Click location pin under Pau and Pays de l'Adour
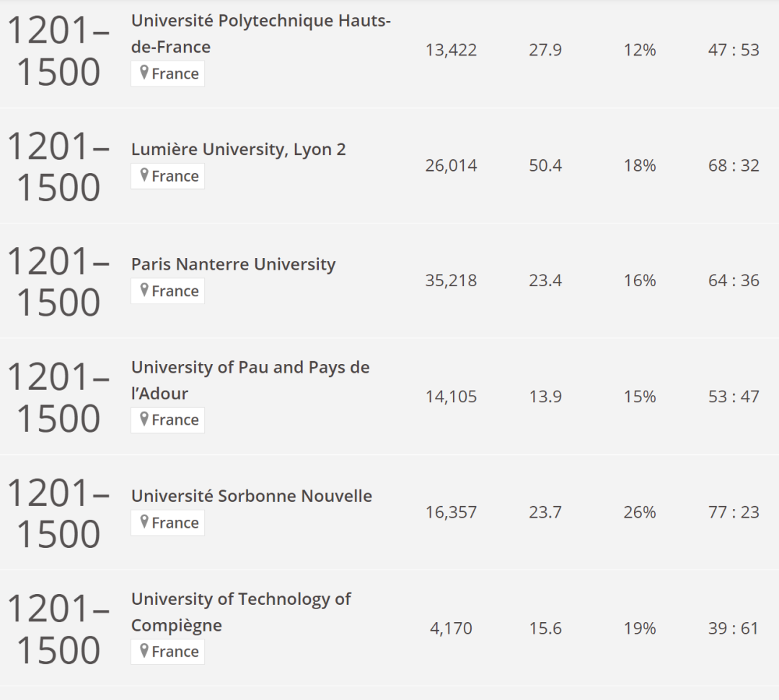The image size is (779, 700). coord(144,420)
